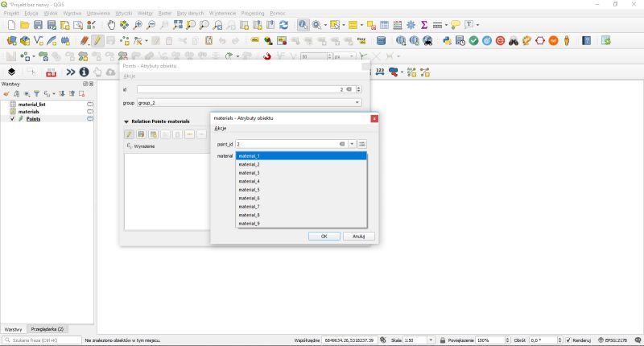Viewport: 644px width, 346px height.
Task: Click the black layers stack icon
Action: click(11, 72)
